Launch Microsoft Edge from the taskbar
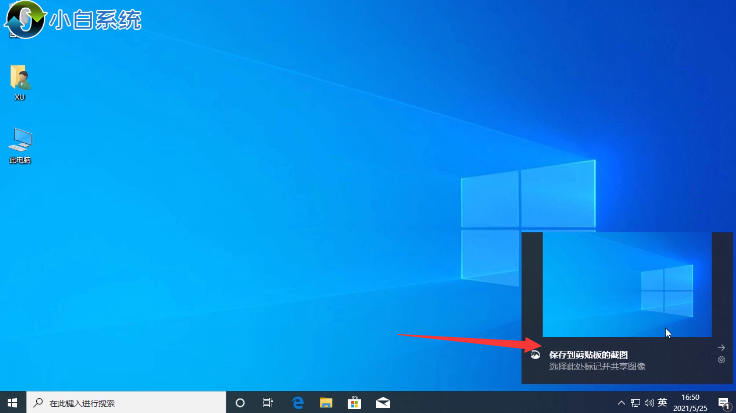Viewport: 736px width, 413px height. [297, 402]
